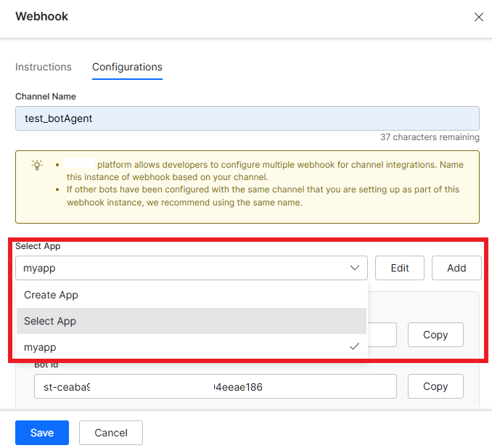Click inside the Bot Id text field
492x448 pixels.
tap(215, 387)
